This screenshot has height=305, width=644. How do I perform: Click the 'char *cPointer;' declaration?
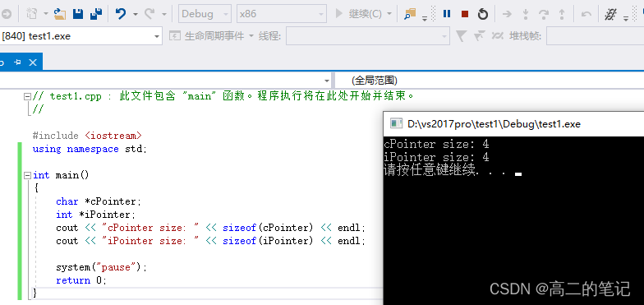99,201
